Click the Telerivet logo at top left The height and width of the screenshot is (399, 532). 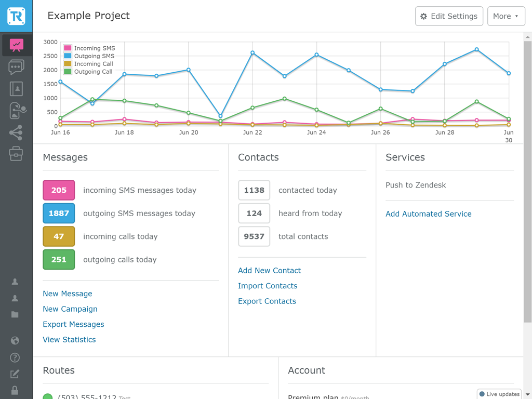[16, 16]
